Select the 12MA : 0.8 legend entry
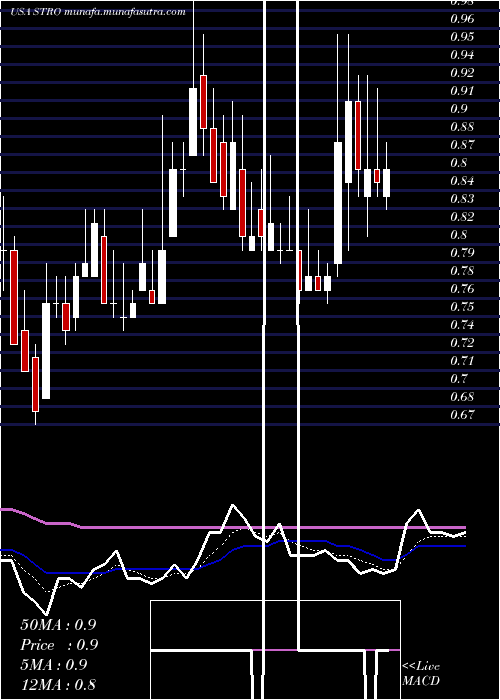500x700 pixels. (58, 685)
